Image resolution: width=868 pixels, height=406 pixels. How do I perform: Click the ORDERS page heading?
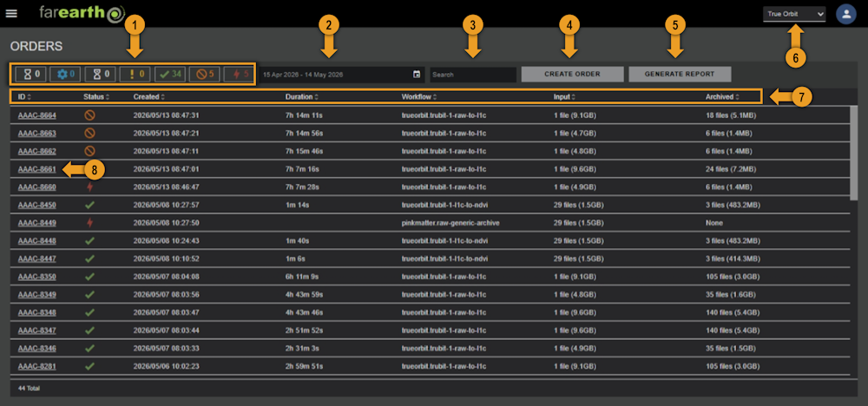[36, 47]
